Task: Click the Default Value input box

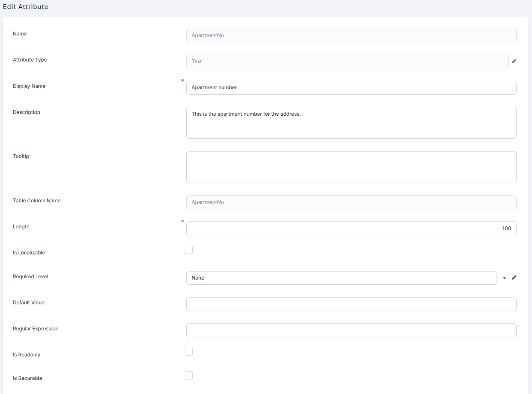Action: tap(351, 304)
